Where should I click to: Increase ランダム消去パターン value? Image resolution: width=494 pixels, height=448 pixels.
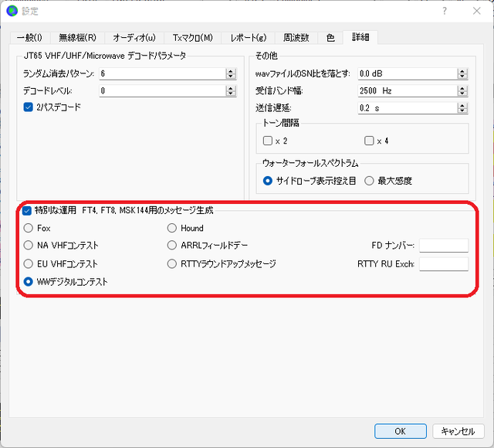coord(231,71)
